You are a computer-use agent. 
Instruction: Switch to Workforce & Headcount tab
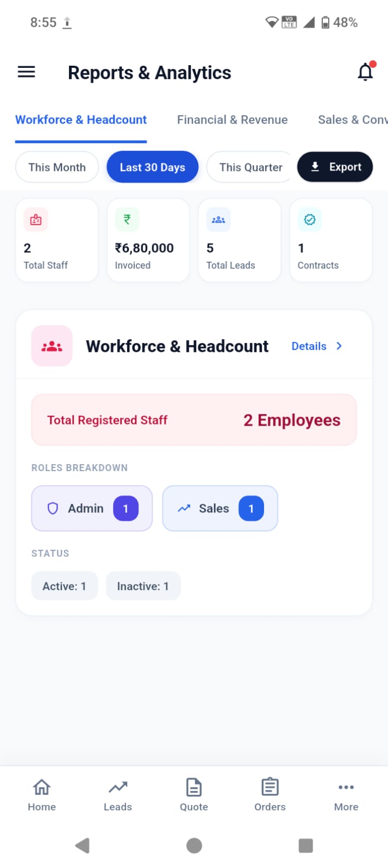click(x=81, y=119)
